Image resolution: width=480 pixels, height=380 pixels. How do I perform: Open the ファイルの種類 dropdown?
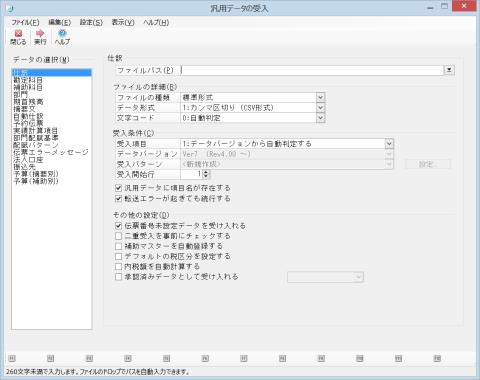click(x=320, y=97)
